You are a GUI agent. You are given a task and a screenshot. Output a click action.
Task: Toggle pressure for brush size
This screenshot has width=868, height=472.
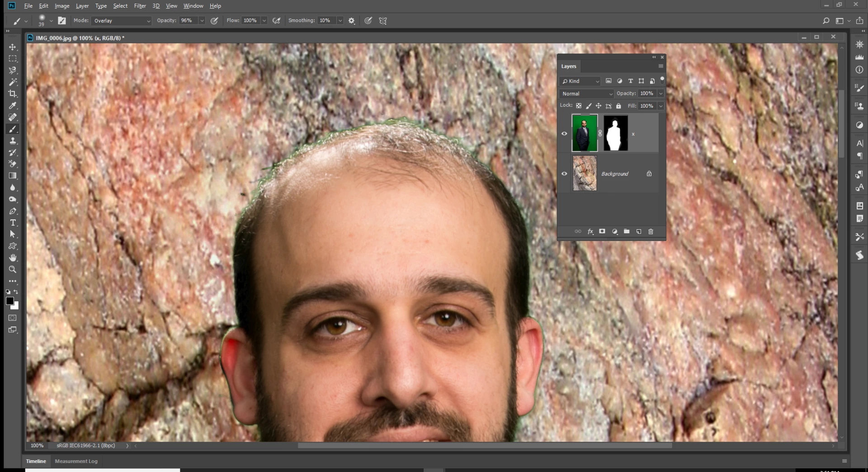(x=368, y=21)
